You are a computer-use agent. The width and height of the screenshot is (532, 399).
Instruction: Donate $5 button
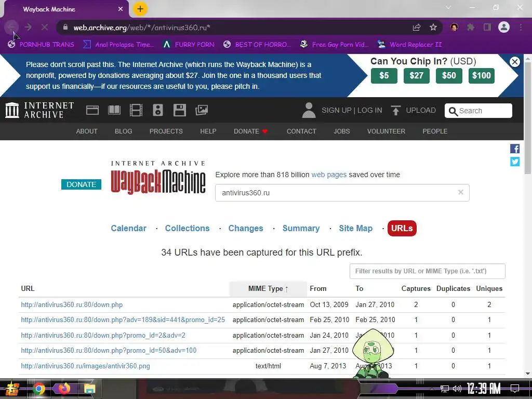(384, 75)
